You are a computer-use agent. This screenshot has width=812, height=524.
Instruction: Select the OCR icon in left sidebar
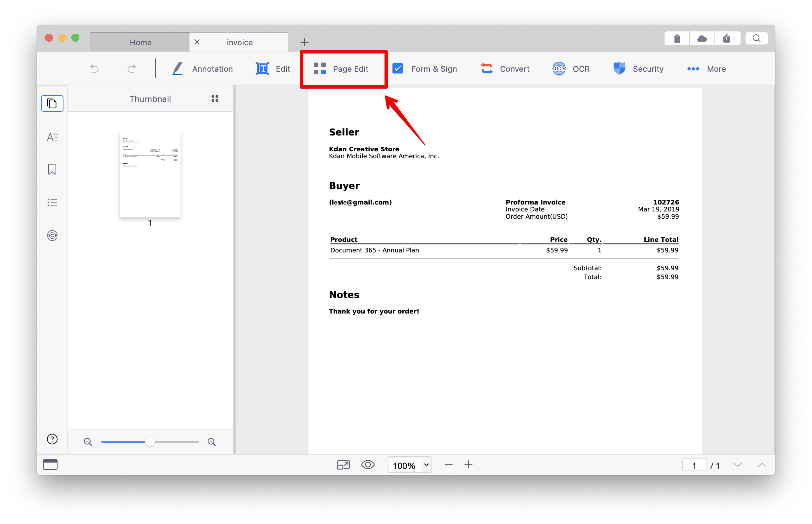[52, 236]
